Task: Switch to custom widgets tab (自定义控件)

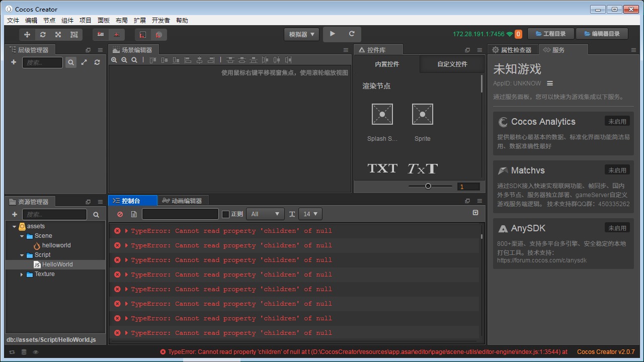Action: click(x=452, y=64)
